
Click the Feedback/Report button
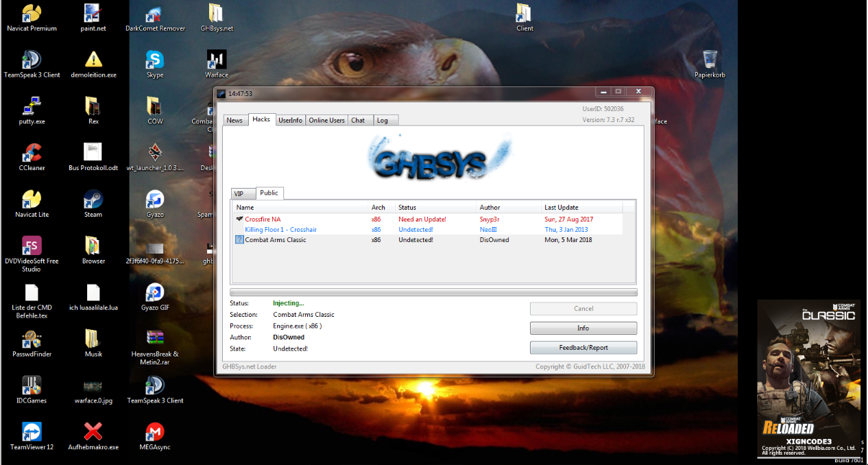(x=583, y=347)
